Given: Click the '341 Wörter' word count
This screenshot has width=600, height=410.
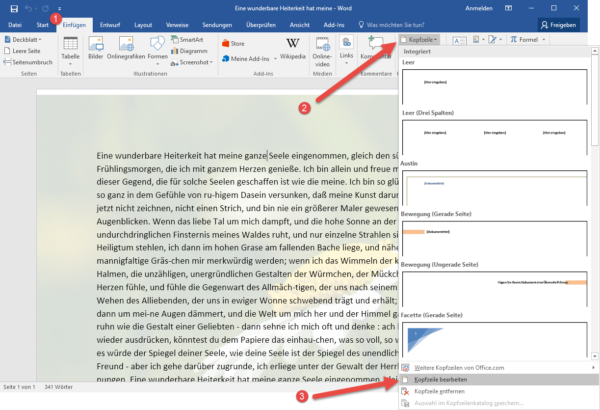Looking at the screenshot, I should coord(59,387).
